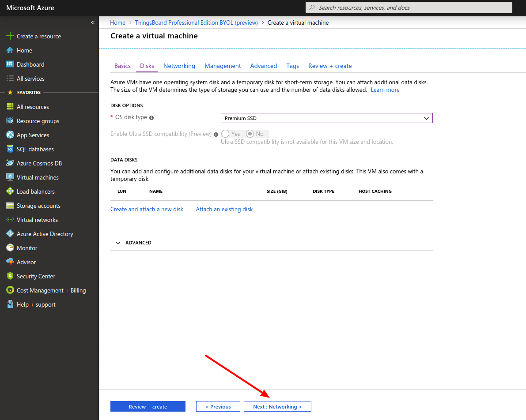
Task: Click the green plus Create a resource icon
Action: coord(10,36)
